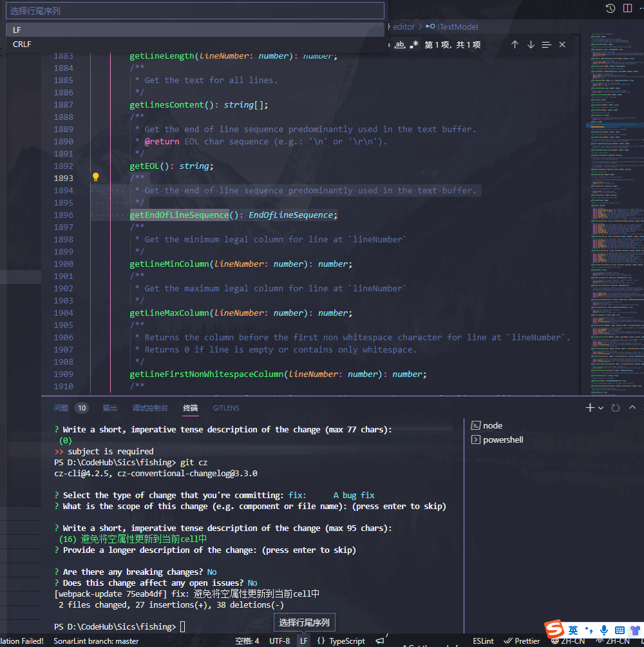Click Sogou input method S logo

click(x=554, y=629)
